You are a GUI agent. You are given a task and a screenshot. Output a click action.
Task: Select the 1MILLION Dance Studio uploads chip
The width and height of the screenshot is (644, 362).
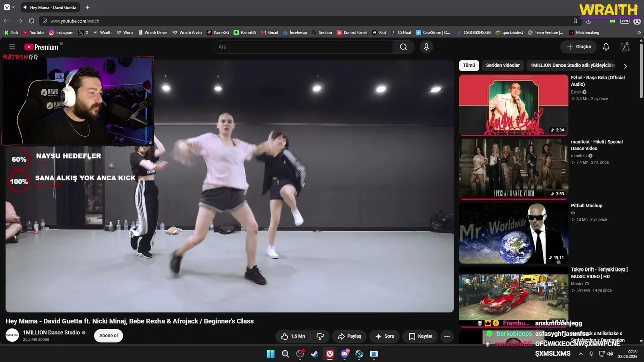572,65
